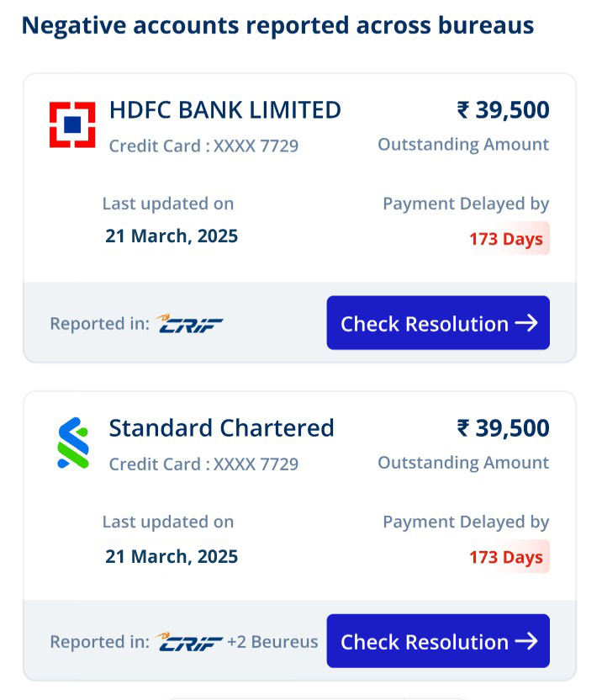602x700 pixels.
Task: Tap the 173 Days badge in HDFC card
Action: [506, 239]
